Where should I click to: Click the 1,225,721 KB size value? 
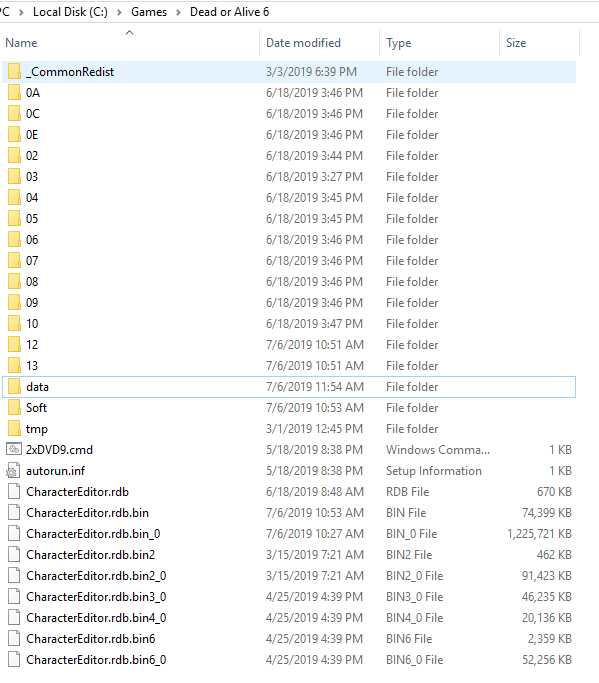click(539, 533)
